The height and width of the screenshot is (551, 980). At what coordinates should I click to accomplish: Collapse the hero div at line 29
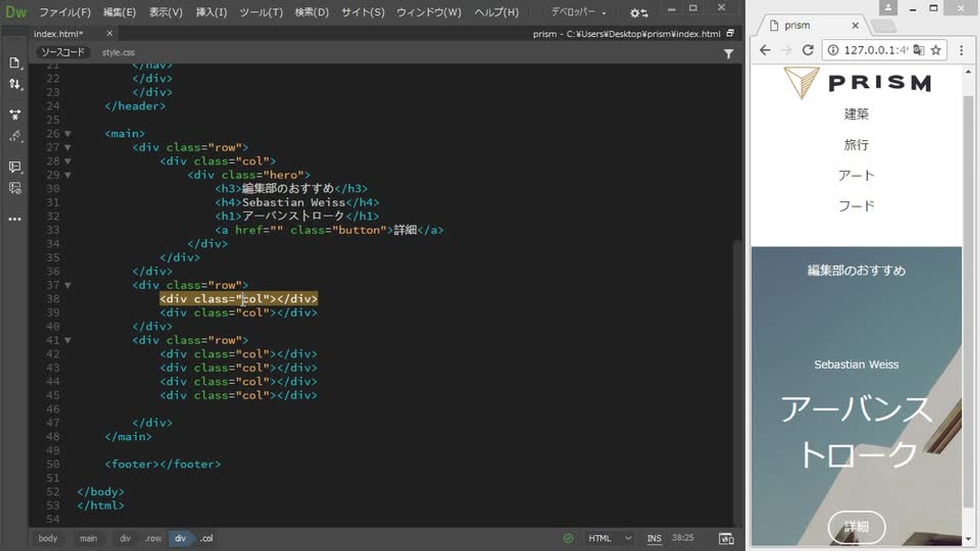click(x=67, y=175)
